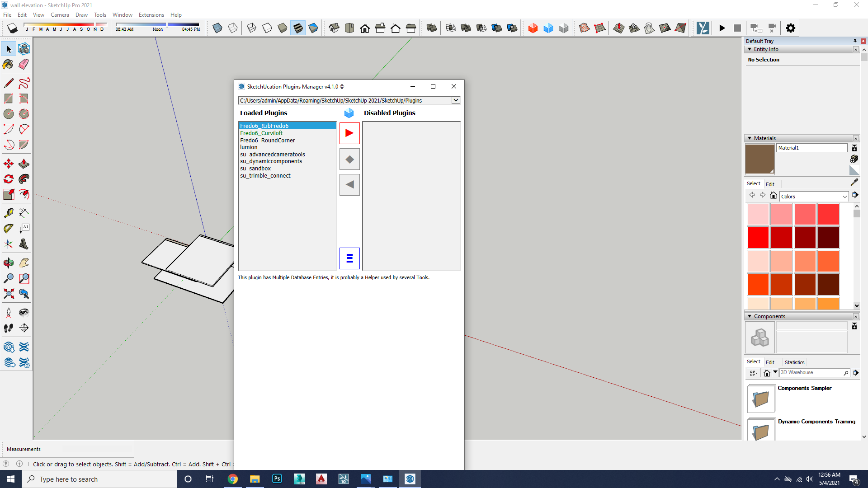Activate the Tape Measure tool
Viewport: 868px width, 488px height.
[x=8, y=213]
